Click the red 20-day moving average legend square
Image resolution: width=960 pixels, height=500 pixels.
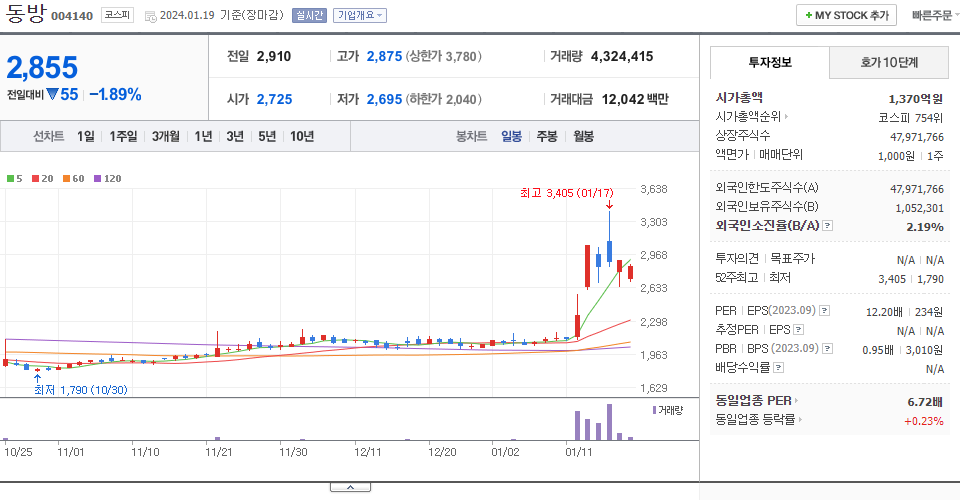[x=36, y=179]
